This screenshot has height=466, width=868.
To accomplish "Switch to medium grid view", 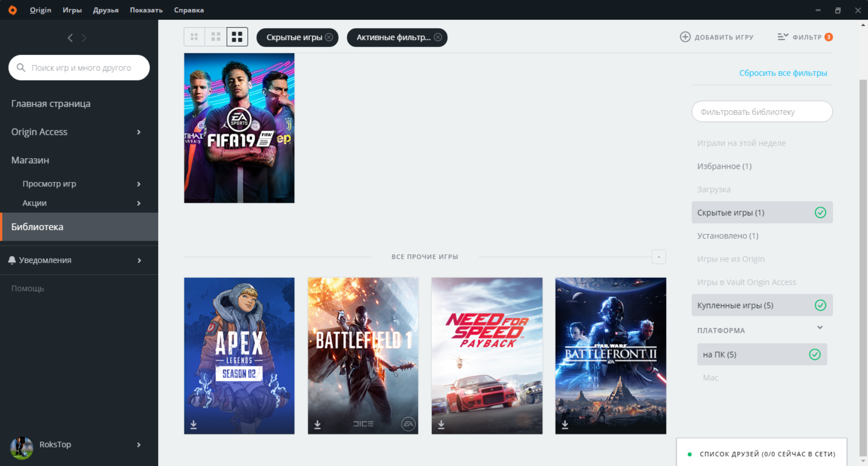I will [x=216, y=37].
